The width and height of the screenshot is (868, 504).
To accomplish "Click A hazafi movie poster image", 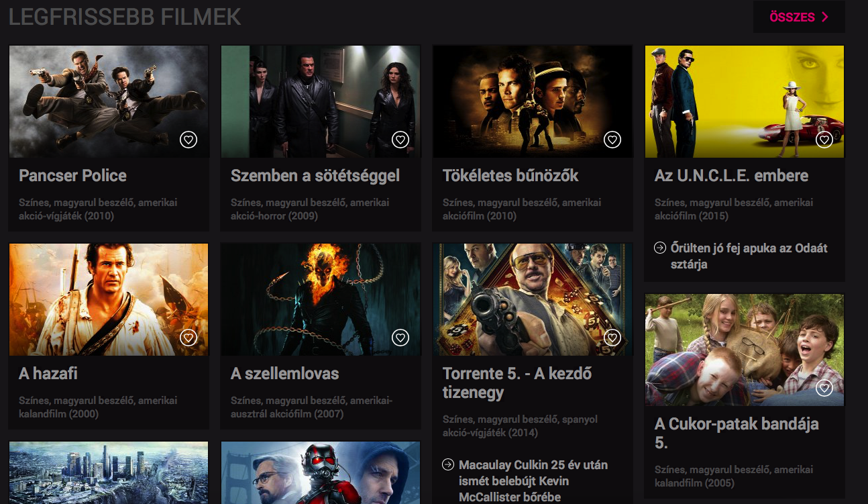I will pyautogui.click(x=109, y=299).
